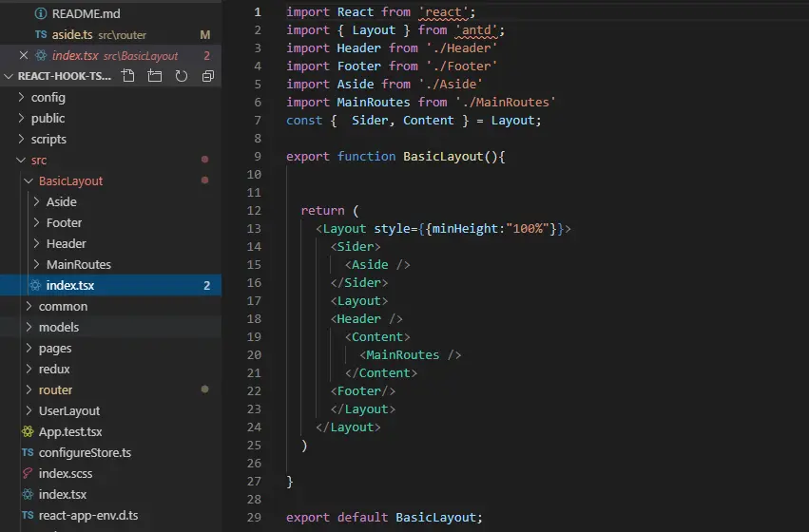Expand the scripts folder

[x=21, y=139]
